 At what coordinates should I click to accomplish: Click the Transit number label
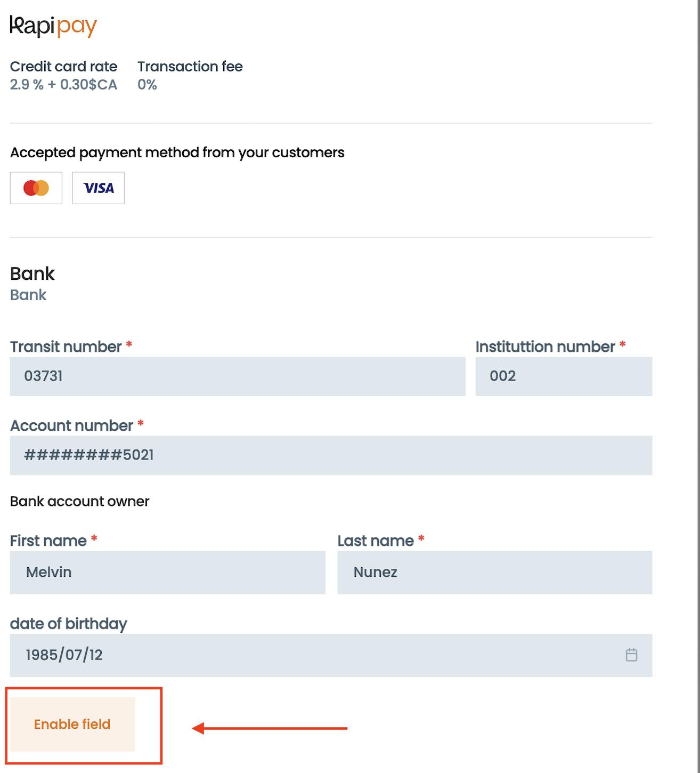[x=66, y=347]
